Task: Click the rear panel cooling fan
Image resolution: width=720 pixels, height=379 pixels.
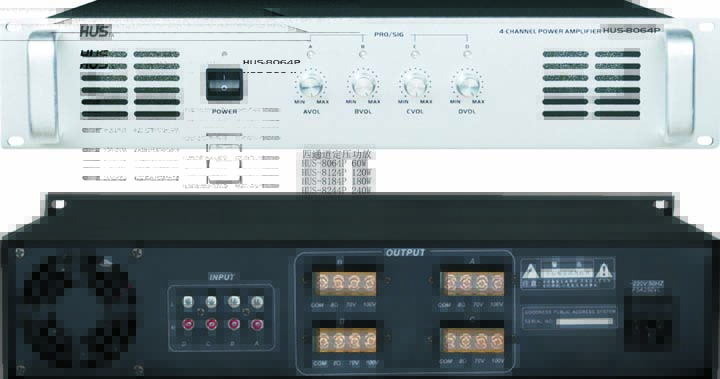Action: click(78, 311)
